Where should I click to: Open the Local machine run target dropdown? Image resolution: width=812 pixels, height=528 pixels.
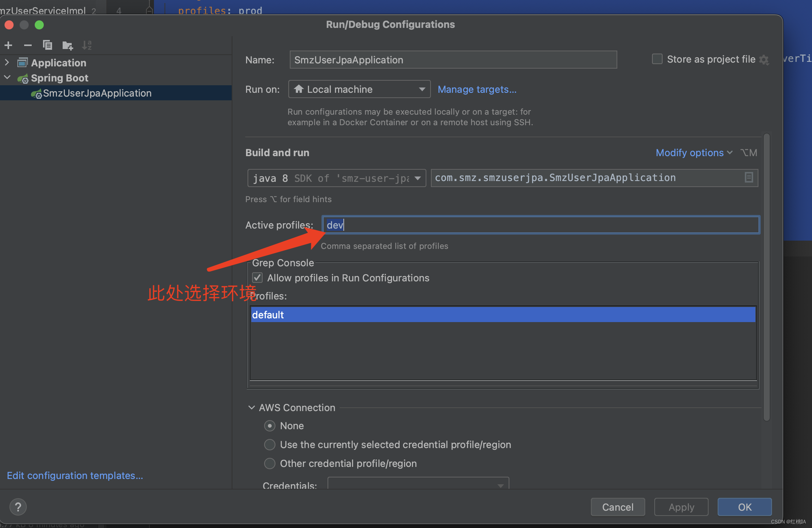click(x=422, y=89)
